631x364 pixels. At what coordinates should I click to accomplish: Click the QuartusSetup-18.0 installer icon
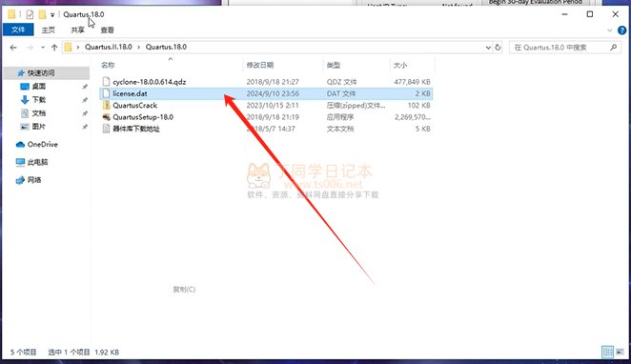pos(106,117)
